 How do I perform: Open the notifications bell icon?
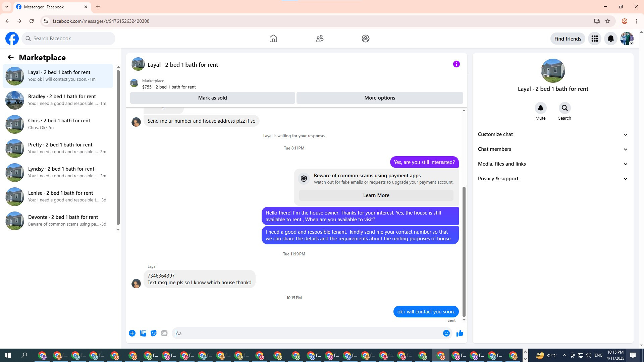[x=611, y=39]
